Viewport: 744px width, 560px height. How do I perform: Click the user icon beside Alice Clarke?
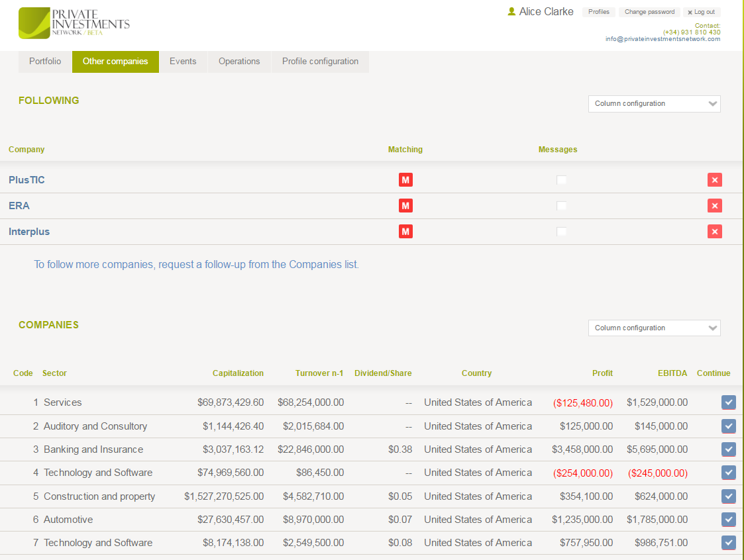coord(511,12)
